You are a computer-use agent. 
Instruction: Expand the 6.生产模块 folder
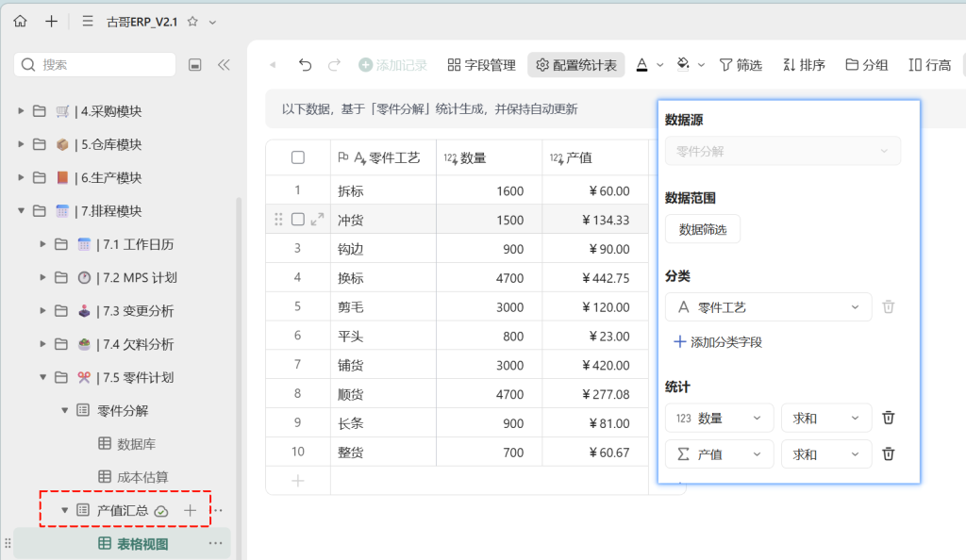pos(21,177)
